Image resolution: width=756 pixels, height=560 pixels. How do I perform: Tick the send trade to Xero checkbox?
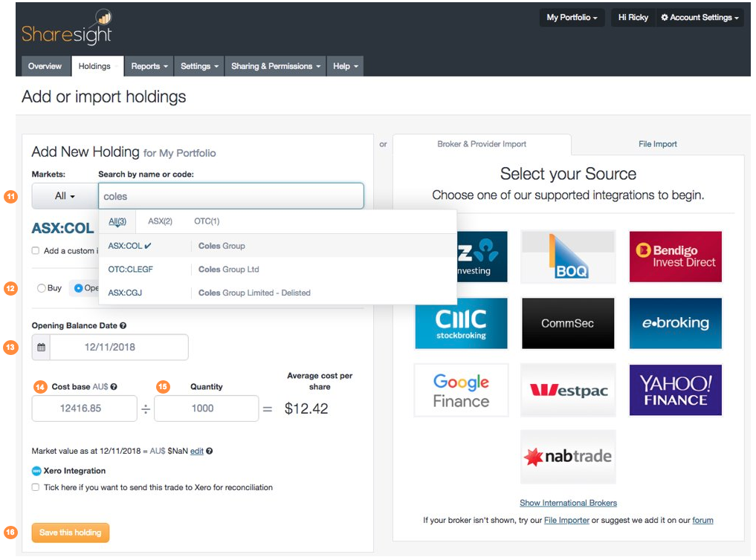pos(35,487)
